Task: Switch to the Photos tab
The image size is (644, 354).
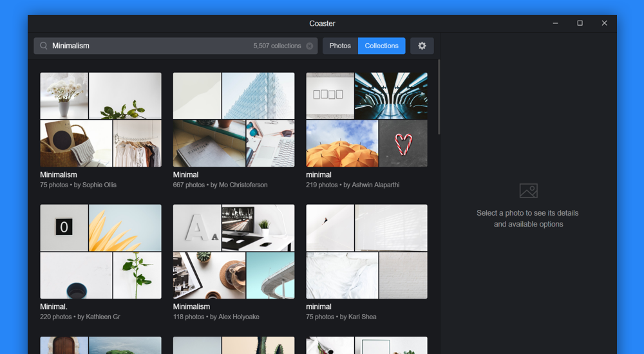Action: (x=340, y=46)
